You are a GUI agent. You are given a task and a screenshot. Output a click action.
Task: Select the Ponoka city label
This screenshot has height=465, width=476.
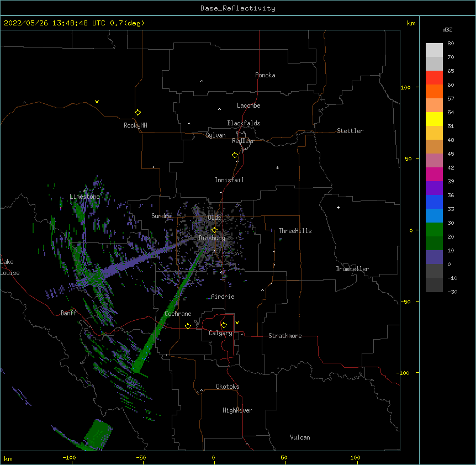pyautogui.click(x=265, y=75)
